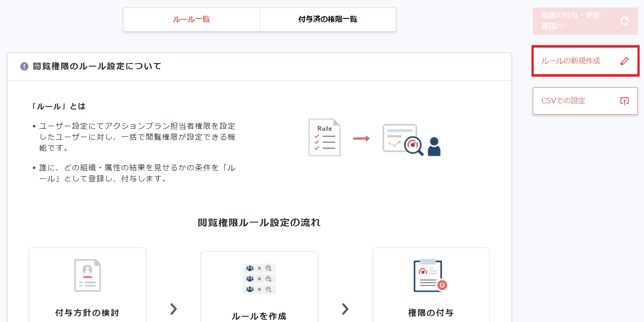
Task: Click the upload icon on CSVでの設定
Action: pos(624,101)
